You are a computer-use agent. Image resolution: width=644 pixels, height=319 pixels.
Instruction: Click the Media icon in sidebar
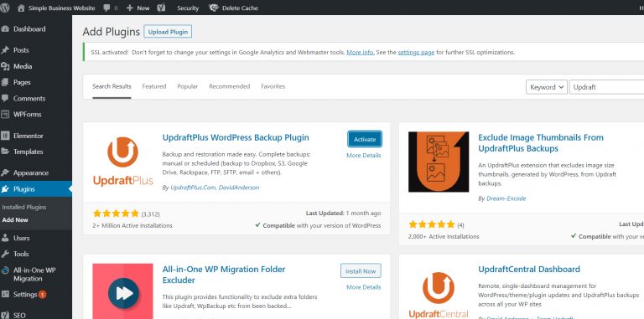pyautogui.click(x=5, y=66)
